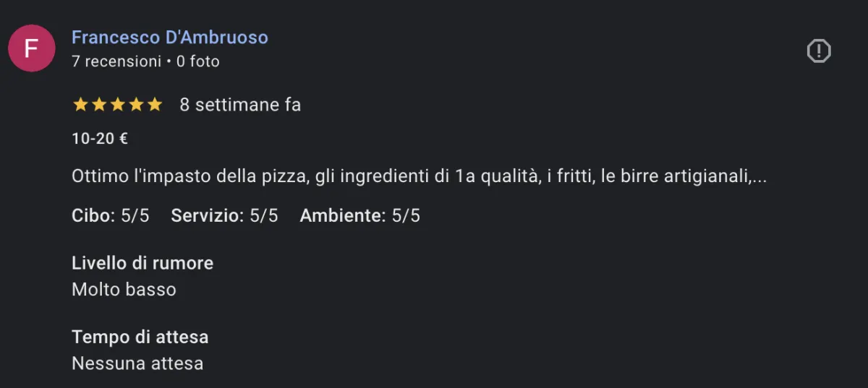868x388 pixels.
Task: Click the "Servizio: 5/5" rating
Action: tap(224, 215)
